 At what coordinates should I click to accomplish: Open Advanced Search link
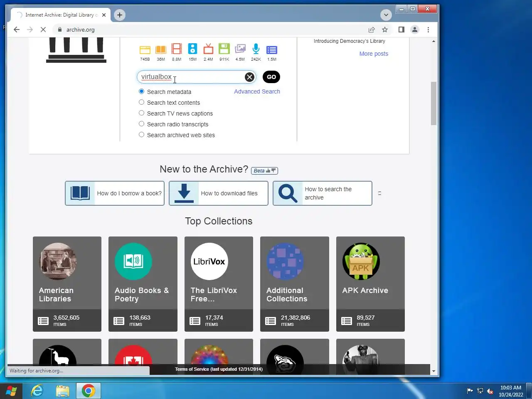257,91
